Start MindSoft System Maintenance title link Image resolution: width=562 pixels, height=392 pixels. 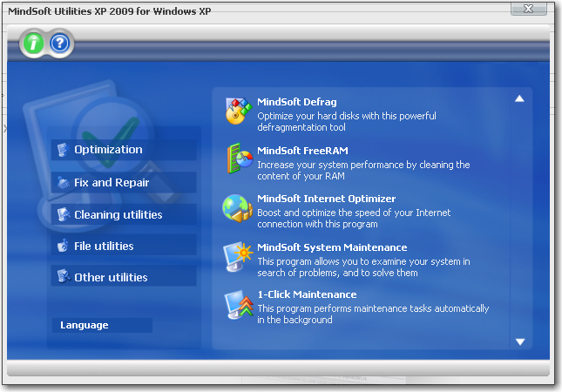(332, 247)
